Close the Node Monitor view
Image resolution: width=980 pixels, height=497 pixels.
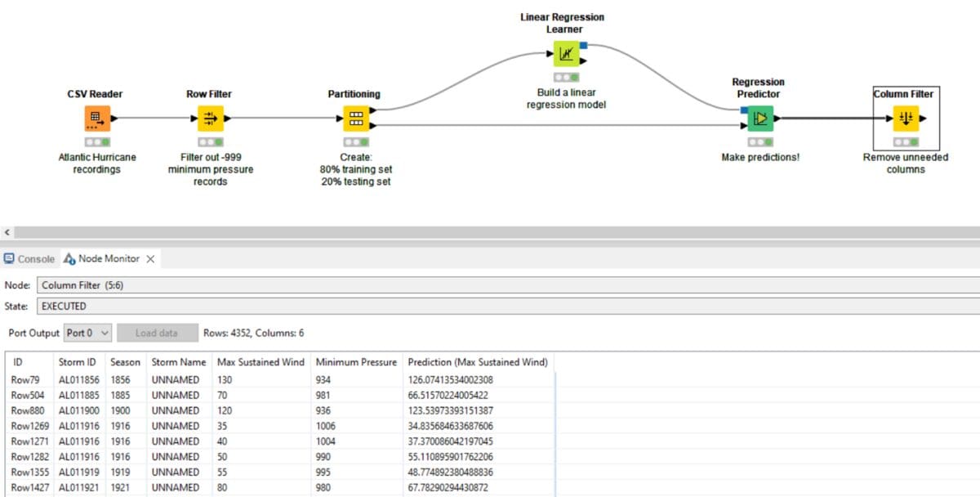tap(149, 259)
